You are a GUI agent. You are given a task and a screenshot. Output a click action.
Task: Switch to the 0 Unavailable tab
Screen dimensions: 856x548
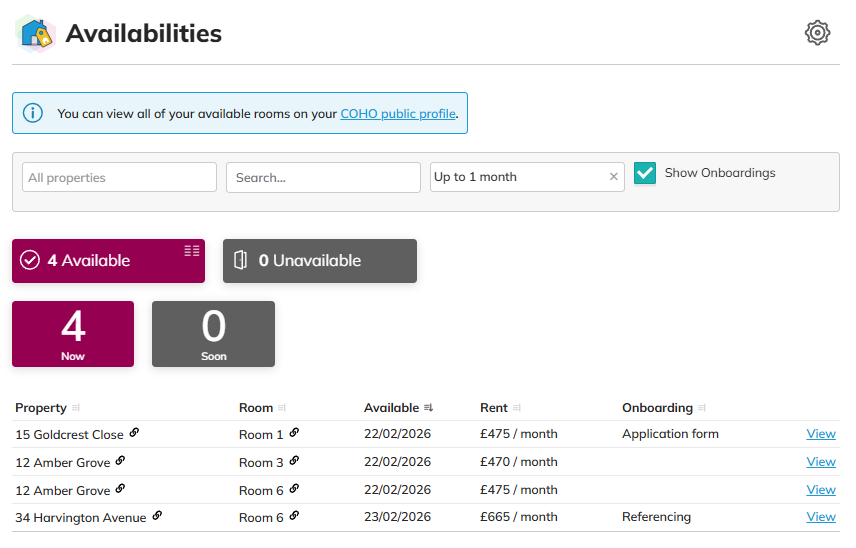(x=319, y=261)
